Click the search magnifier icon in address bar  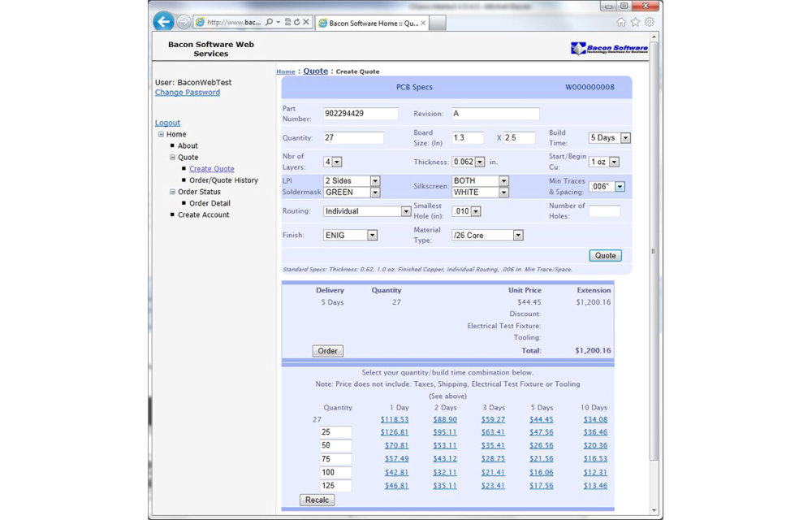[x=269, y=22]
